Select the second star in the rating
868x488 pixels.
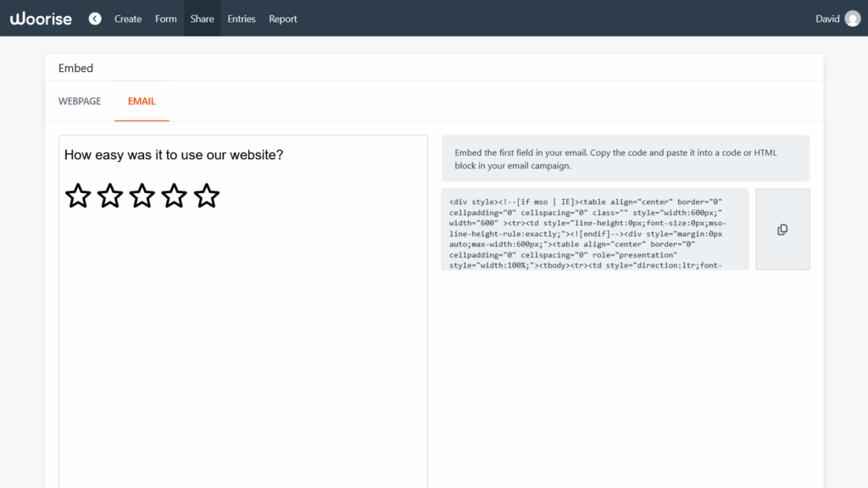[109, 196]
